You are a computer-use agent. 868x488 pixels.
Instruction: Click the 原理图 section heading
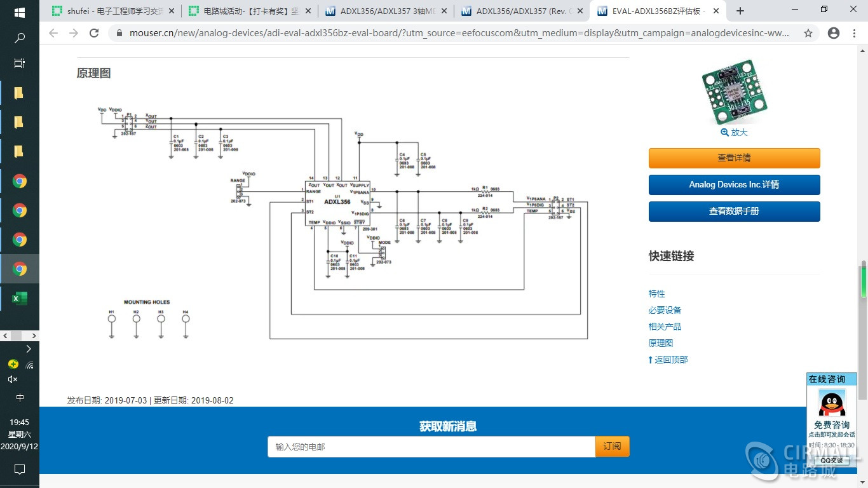click(x=94, y=73)
